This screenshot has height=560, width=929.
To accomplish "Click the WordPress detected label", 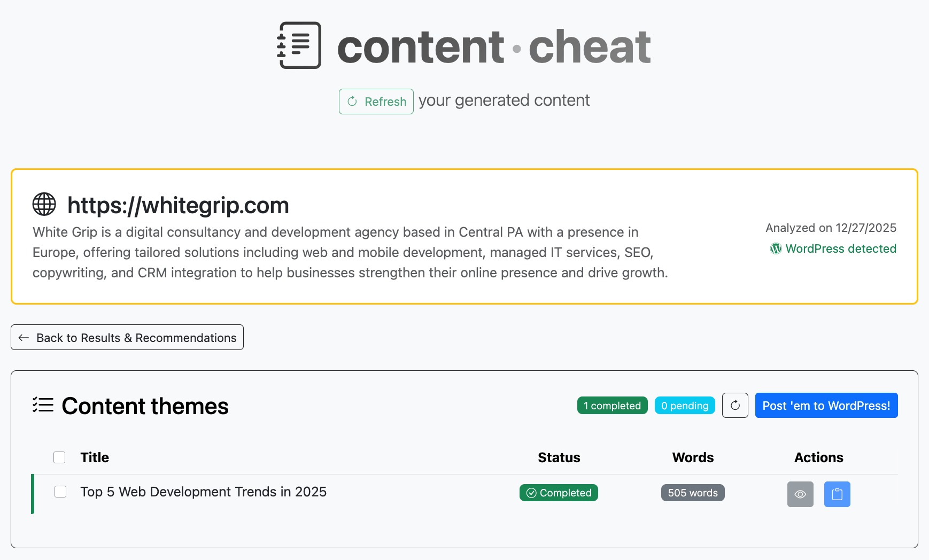I will point(840,248).
